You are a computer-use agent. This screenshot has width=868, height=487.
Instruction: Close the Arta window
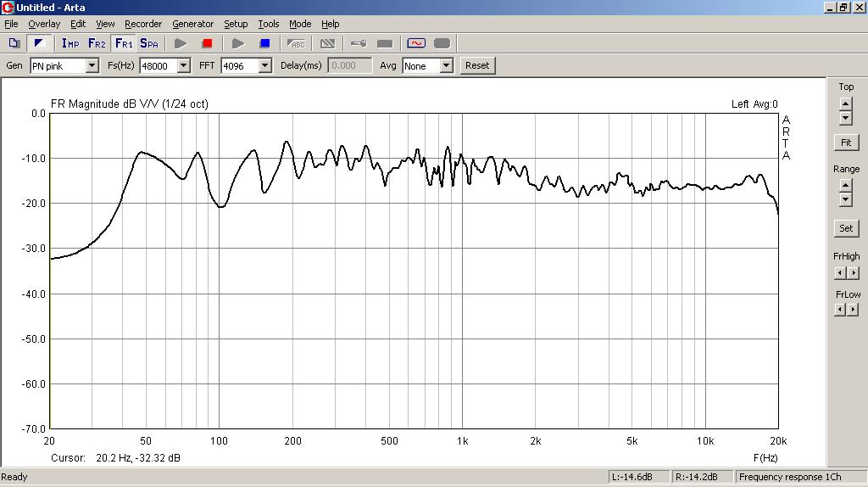tap(858, 7)
